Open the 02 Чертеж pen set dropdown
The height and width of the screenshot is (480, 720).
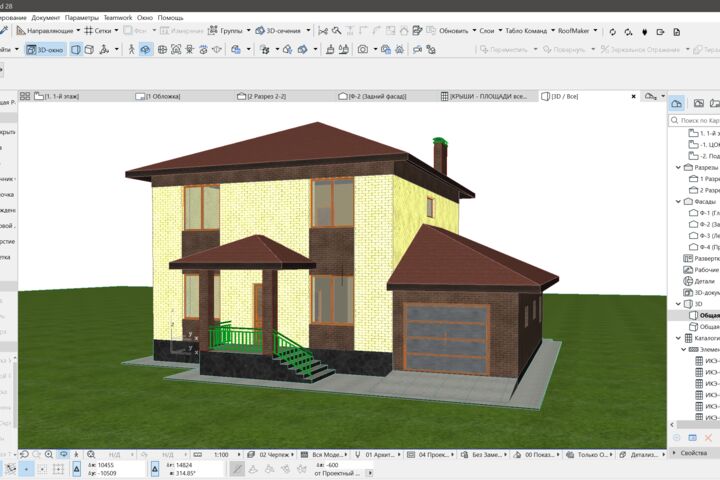tap(270, 455)
